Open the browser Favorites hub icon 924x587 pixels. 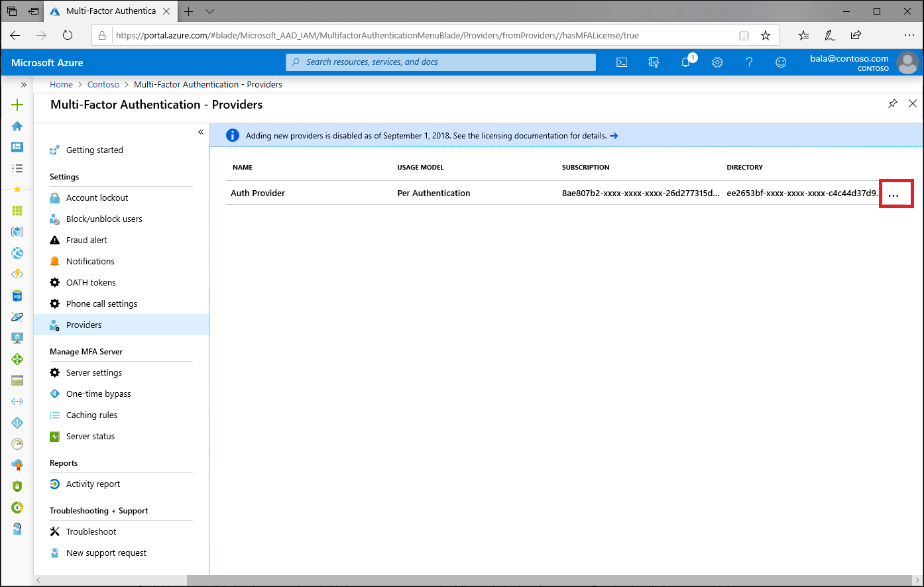point(803,35)
